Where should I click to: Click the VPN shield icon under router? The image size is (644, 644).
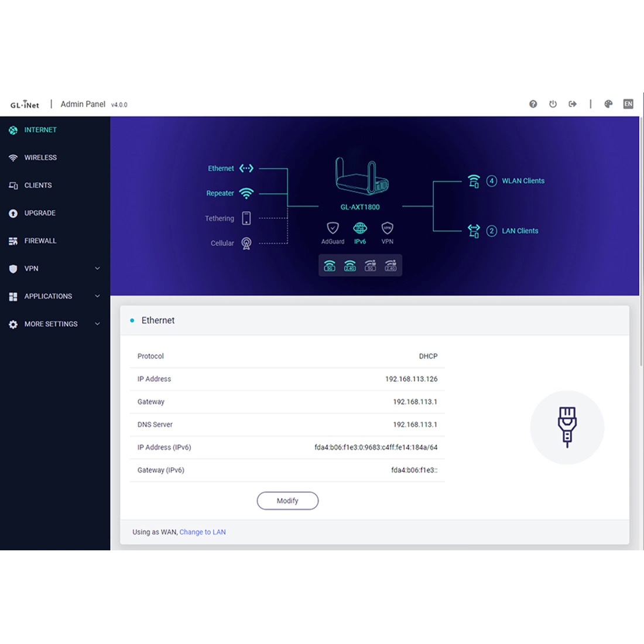pyautogui.click(x=387, y=228)
